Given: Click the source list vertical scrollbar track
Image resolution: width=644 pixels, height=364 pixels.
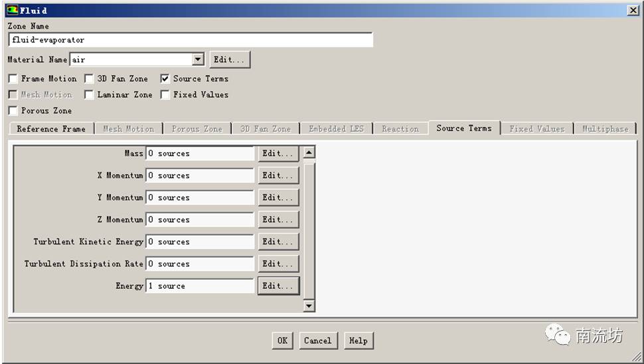Looking at the screenshot, I should pyautogui.click(x=309, y=230).
